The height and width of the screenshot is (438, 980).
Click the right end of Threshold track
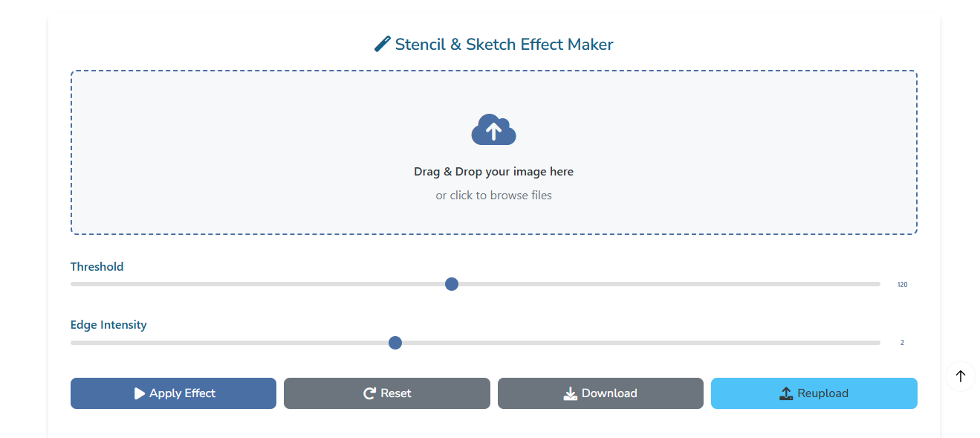[x=877, y=284]
